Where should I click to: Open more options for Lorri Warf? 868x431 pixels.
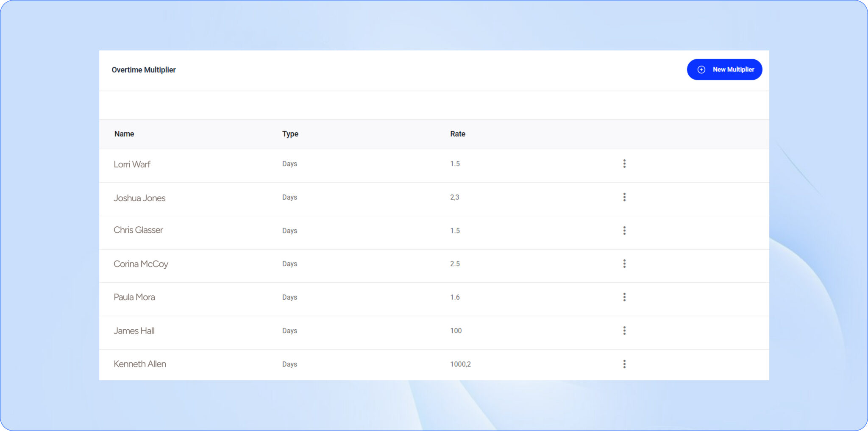pyautogui.click(x=624, y=164)
